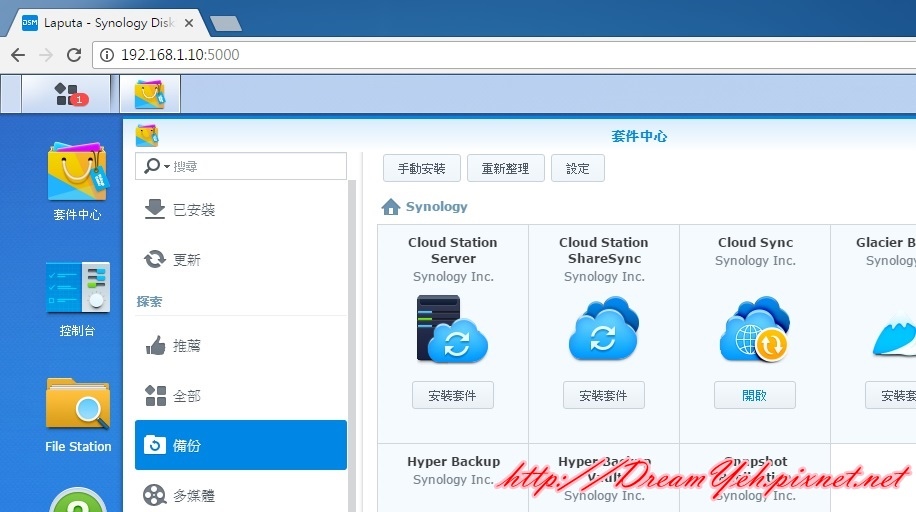Click the search dropdown magnifier arrow
916x512 pixels.
click(157, 166)
